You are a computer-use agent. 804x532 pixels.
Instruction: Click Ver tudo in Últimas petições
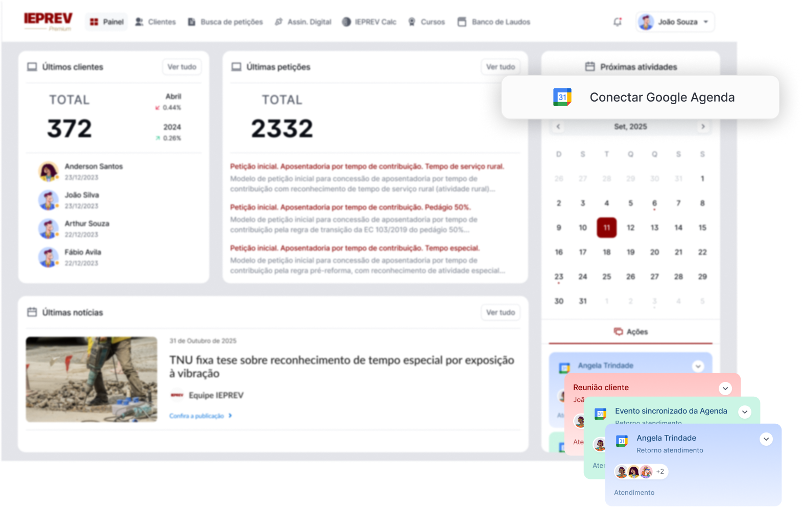[x=501, y=67]
